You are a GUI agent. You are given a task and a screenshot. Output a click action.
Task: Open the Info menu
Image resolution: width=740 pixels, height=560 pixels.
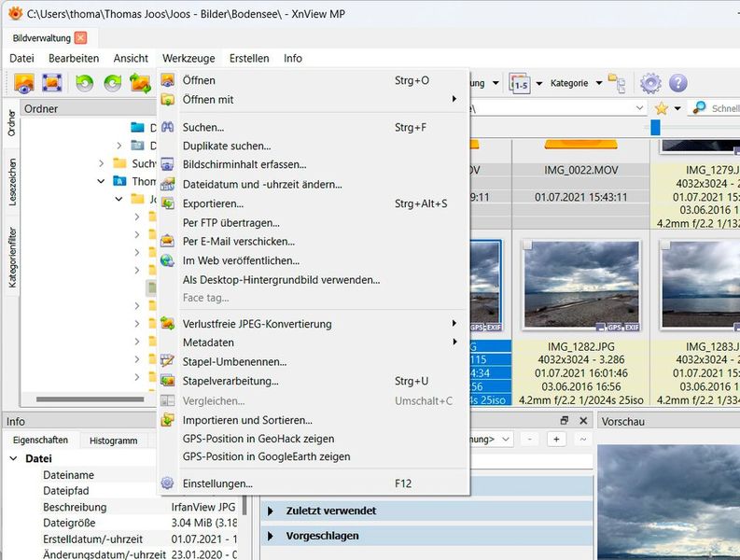pyautogui.click(x=293, y=58)
